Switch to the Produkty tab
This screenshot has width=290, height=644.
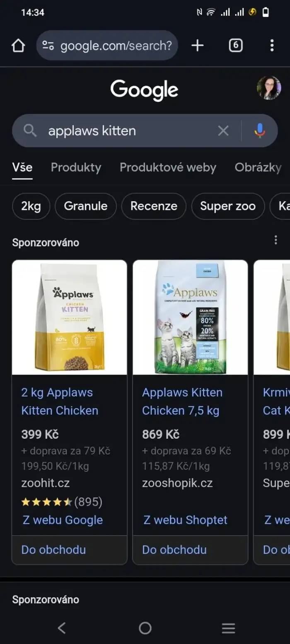[76, 167]
